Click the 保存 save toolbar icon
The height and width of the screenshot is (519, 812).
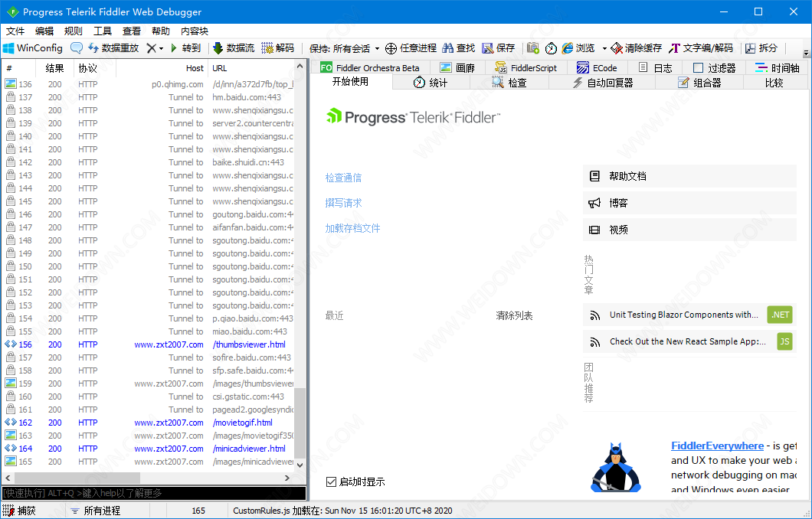pyautogui.click(x=498, y=48)
